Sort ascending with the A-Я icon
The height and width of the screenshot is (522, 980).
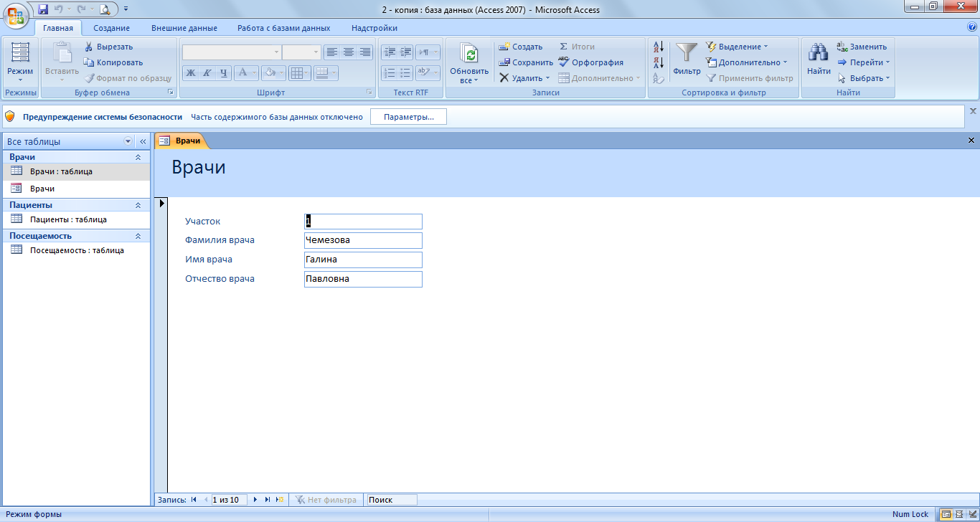coord(658,47)
